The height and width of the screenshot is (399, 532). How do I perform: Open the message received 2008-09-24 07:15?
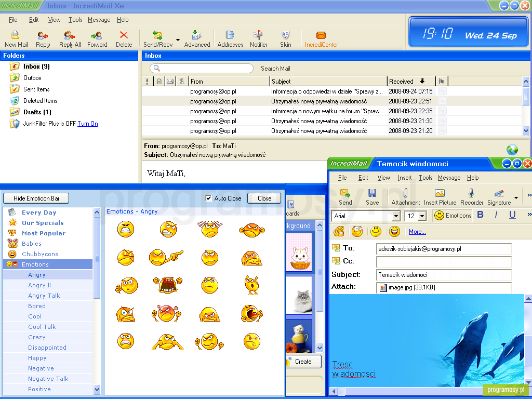[x=331, y=91]
